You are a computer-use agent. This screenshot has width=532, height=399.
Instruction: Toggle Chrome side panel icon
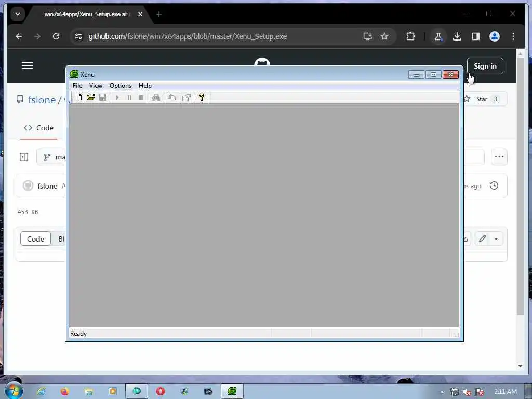(476, 36)
